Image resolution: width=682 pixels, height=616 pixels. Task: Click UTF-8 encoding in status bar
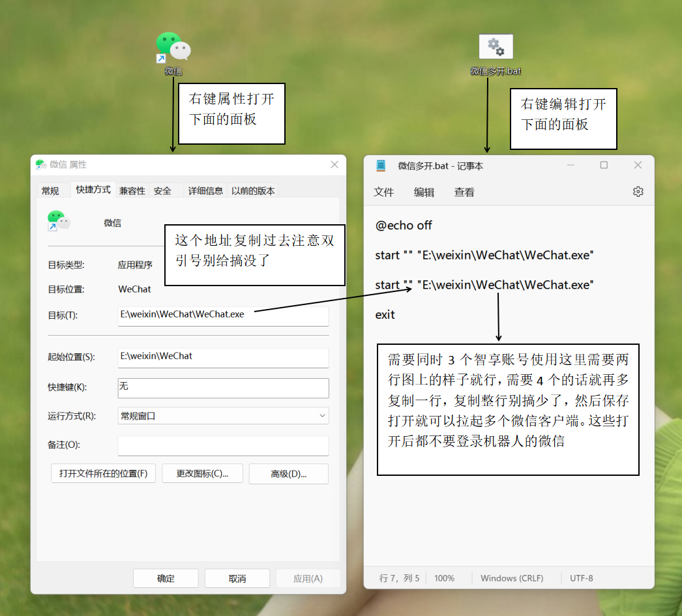581,578
